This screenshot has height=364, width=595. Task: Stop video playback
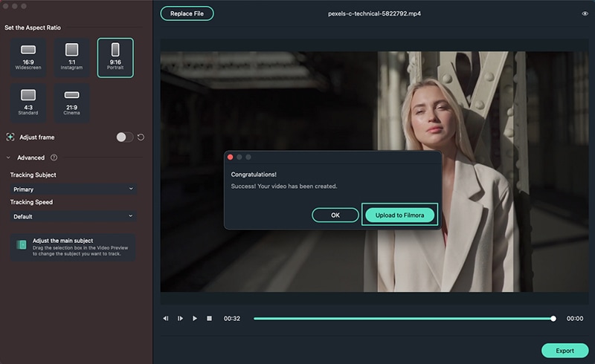(x=209, y=319)
